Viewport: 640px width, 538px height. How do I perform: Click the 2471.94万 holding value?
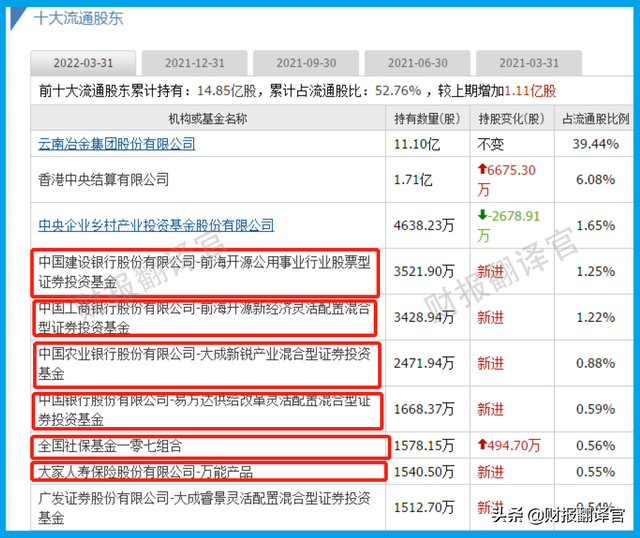(424, 363)
